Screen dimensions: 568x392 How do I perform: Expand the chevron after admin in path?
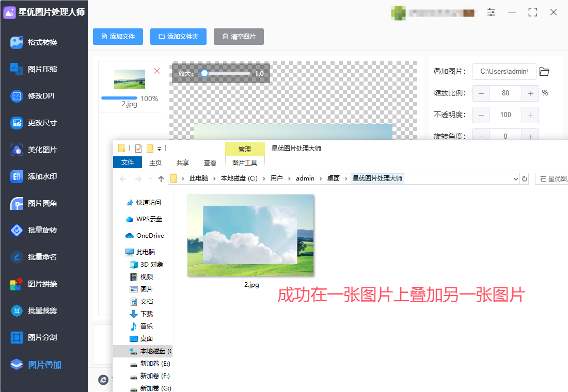(321, 179)
